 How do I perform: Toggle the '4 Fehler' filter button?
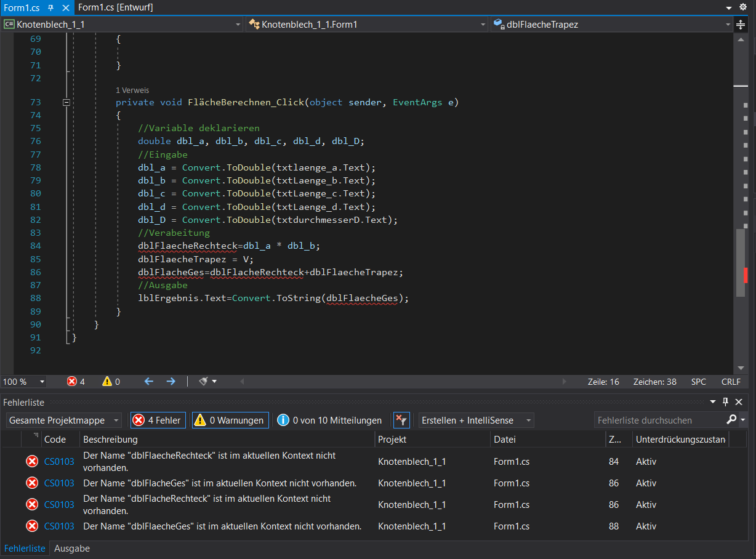[158, 420]
